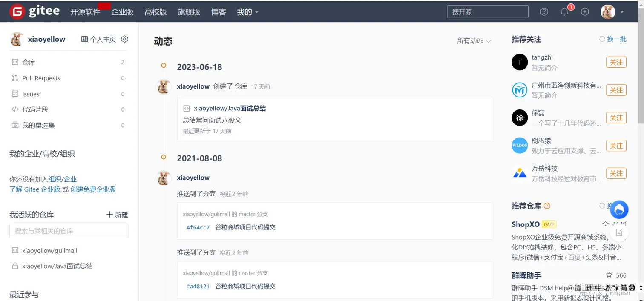The width and height of the screenshot is (644, 301).
Task: Click the blue floating assistant icon
Action: 619,209
